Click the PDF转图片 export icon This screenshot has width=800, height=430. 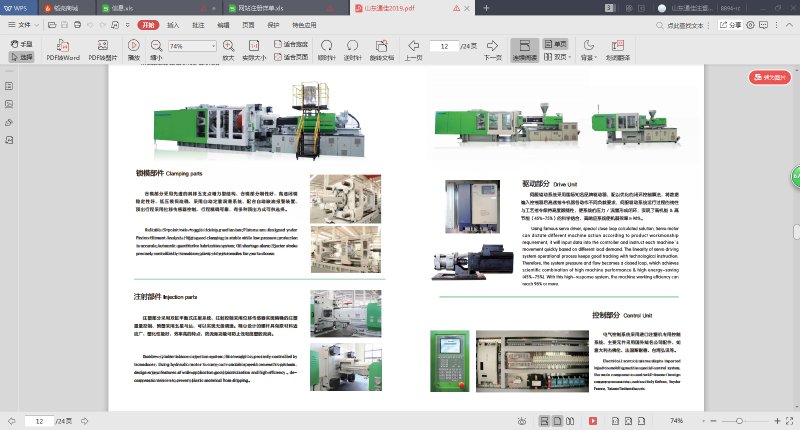pos(102,46)
